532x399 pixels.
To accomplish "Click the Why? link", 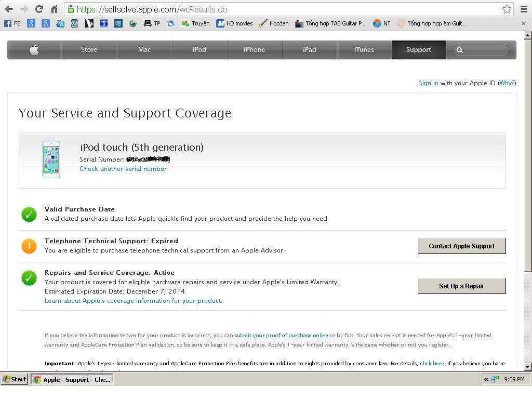I will click(x=507, y=83).
